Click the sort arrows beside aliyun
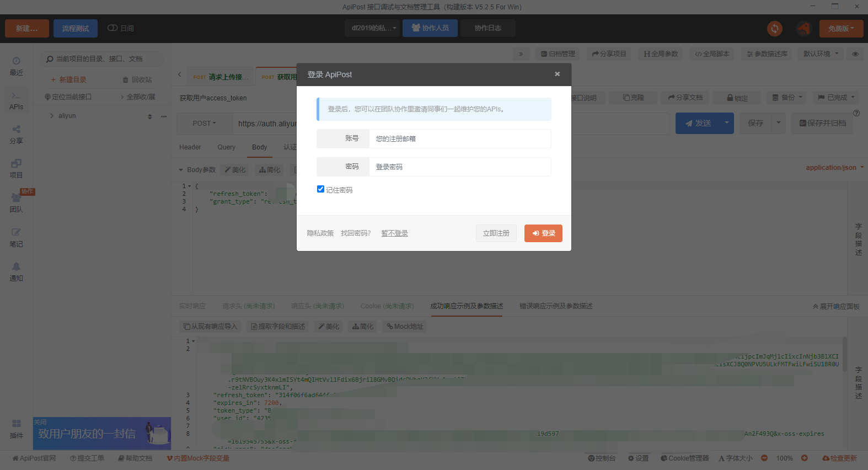 coord(149,116)
